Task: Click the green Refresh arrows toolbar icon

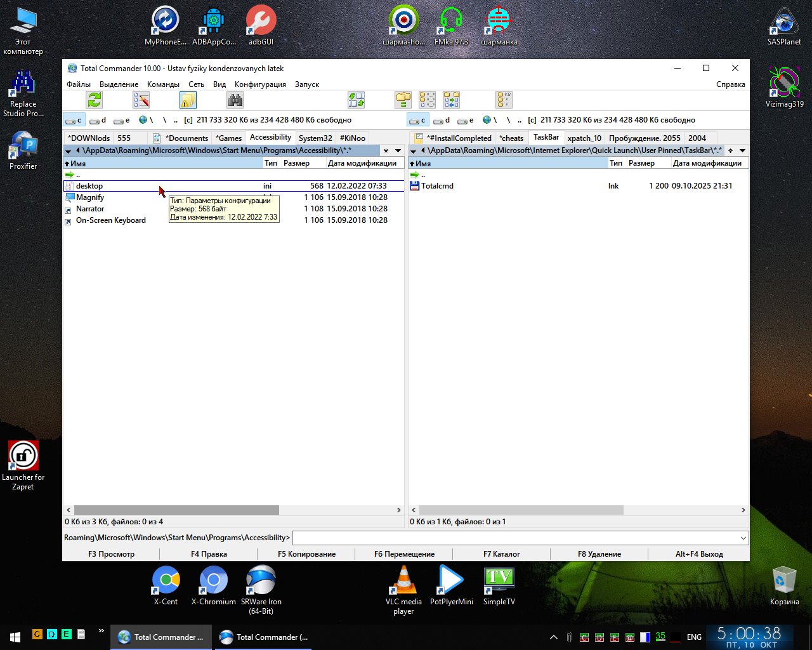Action: click(95, 100)
